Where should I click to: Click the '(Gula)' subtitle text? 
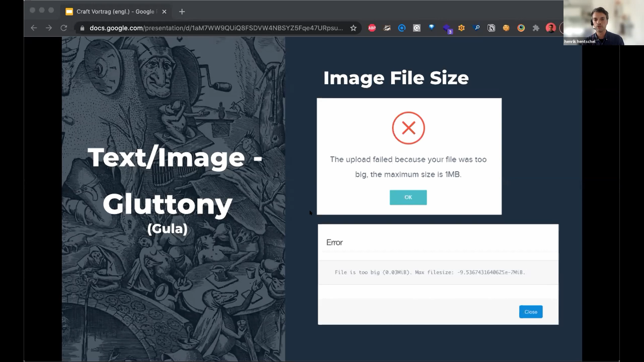tap(167, 229)
